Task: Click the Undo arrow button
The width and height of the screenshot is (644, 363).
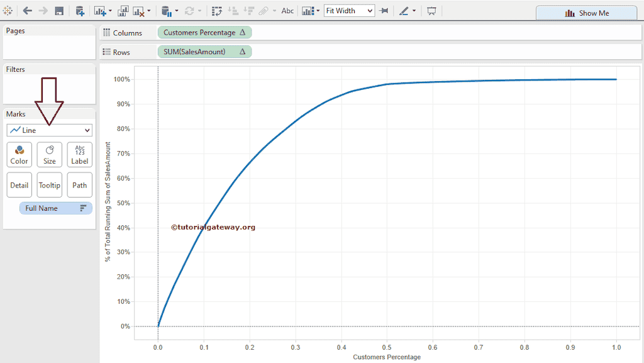Action: point(26,11)
